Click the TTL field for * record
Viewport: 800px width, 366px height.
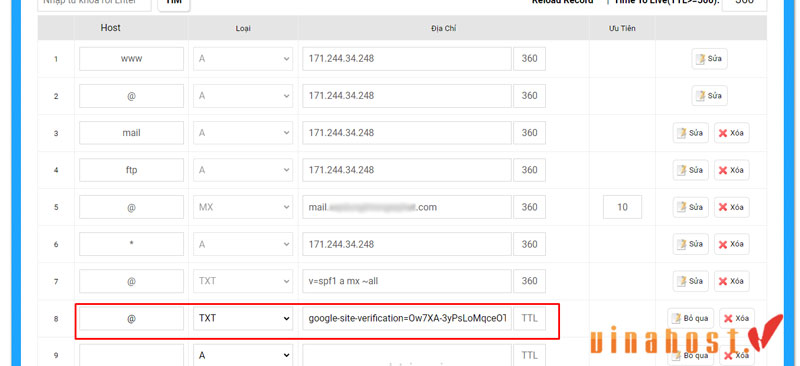pyautogui.click(x=530, y=244)
